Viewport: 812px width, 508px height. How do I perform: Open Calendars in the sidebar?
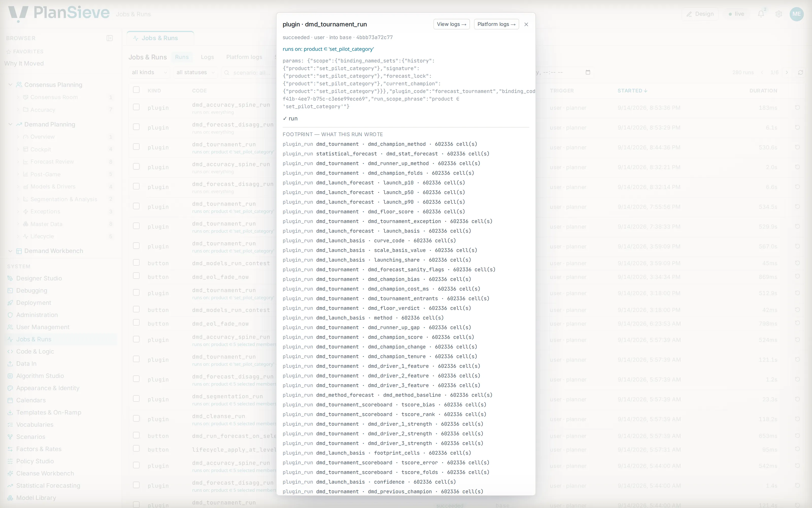click(x=31, y=400)
